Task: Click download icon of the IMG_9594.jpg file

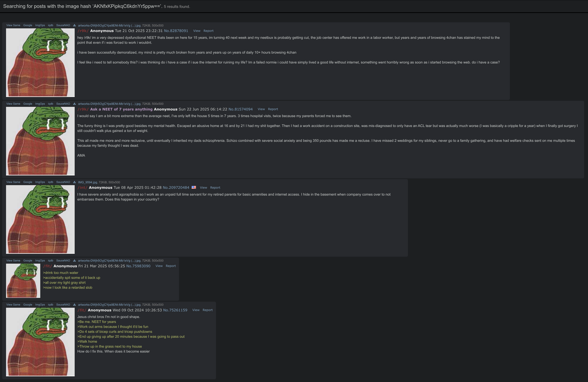Action: click(x=74, y=182)
